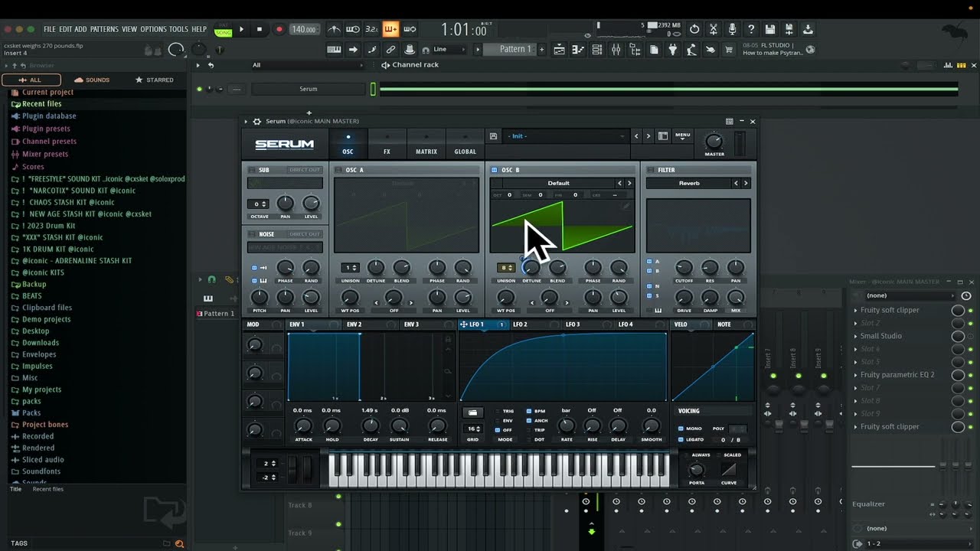Adjust OSC B unison count stepper
The height and width of the screenshot is (551, 980).
pos(506,267)
